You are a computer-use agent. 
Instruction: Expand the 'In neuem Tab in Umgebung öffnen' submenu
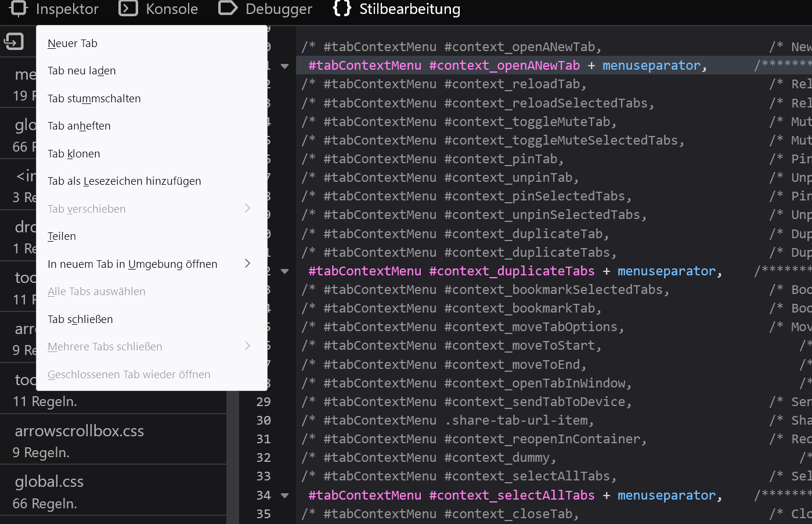pyautogui.click(x=247, y=264)
